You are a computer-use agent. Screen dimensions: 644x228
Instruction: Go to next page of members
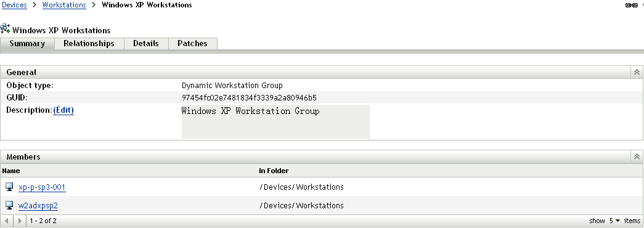(20, 221)
